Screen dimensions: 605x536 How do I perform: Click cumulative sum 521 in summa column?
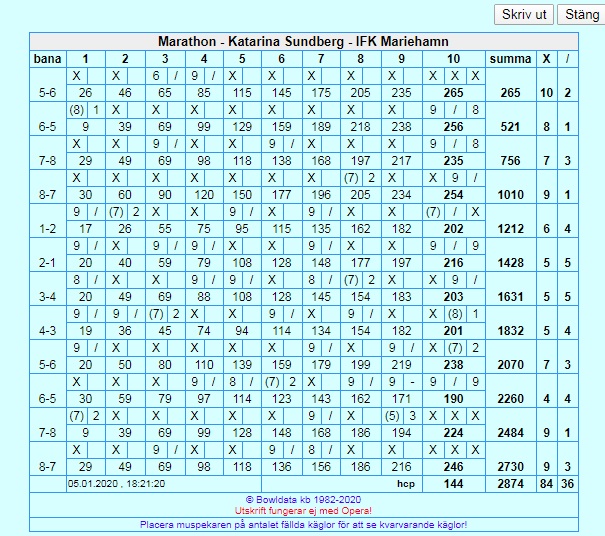510,127
